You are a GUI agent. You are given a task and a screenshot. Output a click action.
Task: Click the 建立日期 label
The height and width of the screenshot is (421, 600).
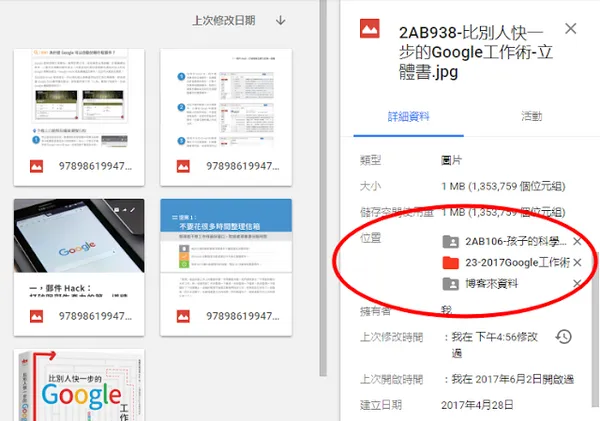click(381, 405)
